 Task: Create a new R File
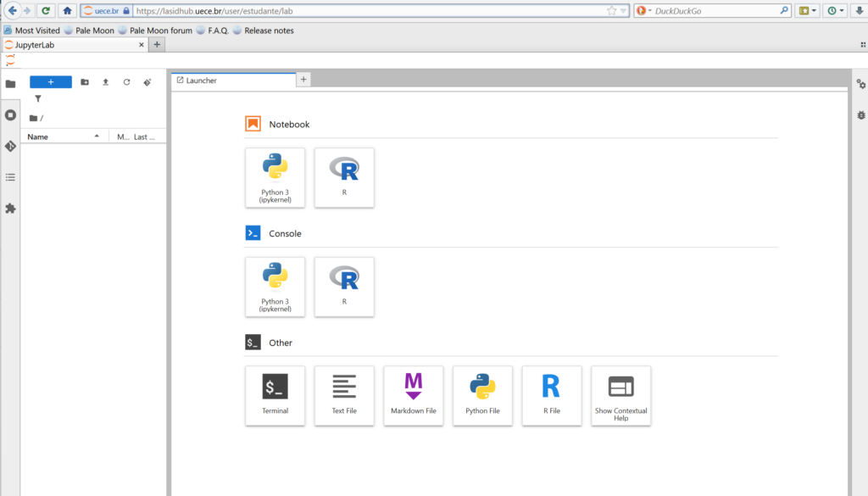tap(552, 396)
